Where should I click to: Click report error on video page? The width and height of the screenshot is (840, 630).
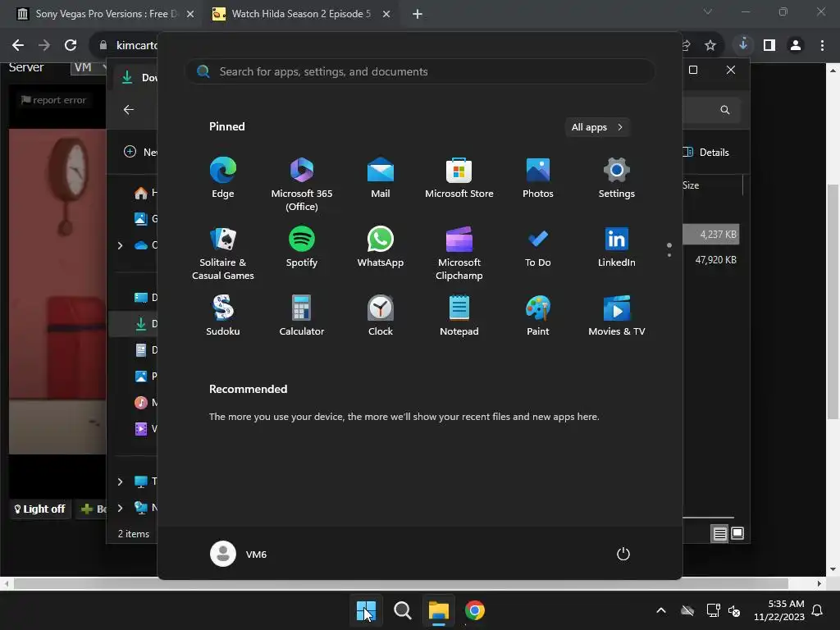53,100
